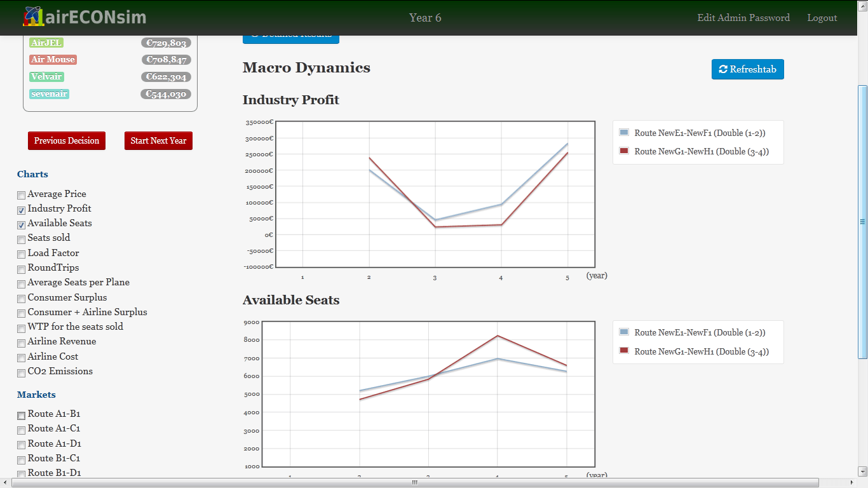
Task: Select Route A1-C1 market checkbox
Action: pos(21,430)
